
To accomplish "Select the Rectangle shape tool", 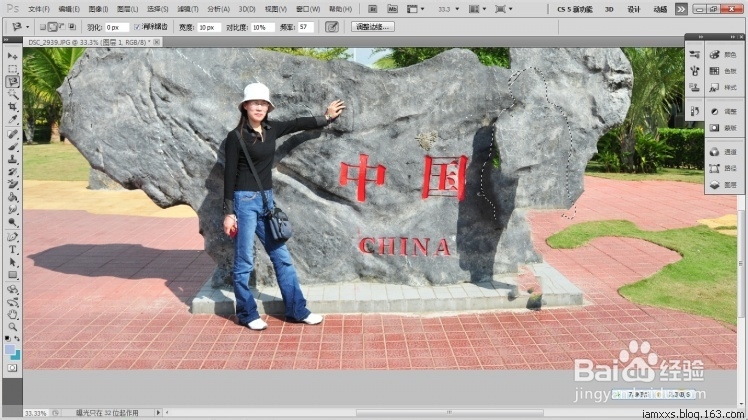I will pos(12,275).
